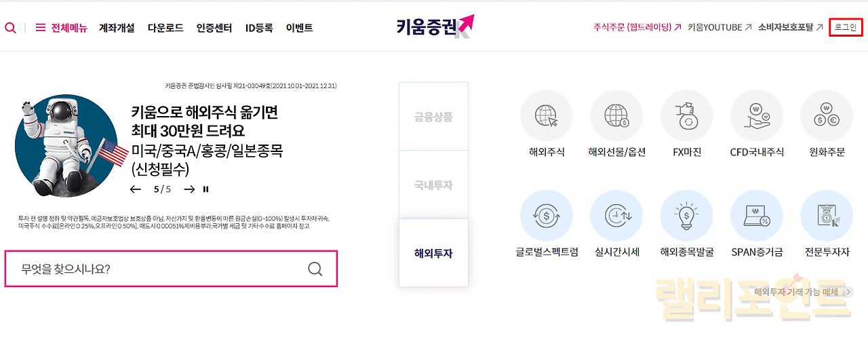Select the 해외종목발굴 lightbulb icon

[x=686, y=216]
